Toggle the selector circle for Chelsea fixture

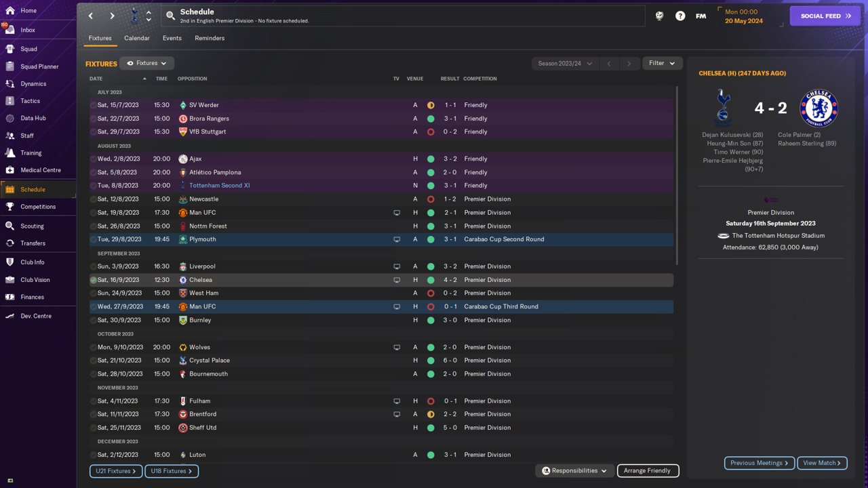(94, 280)
